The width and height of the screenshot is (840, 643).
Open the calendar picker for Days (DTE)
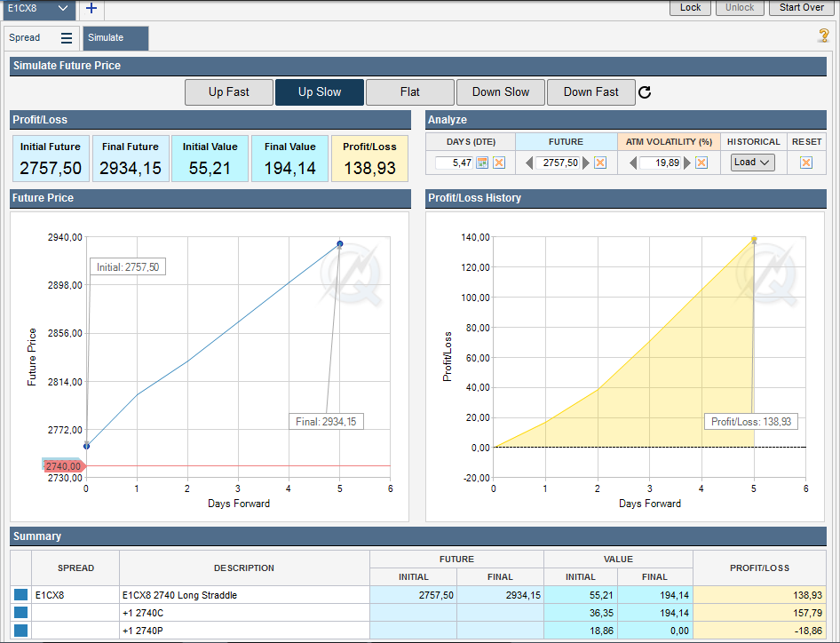point(483,163)
